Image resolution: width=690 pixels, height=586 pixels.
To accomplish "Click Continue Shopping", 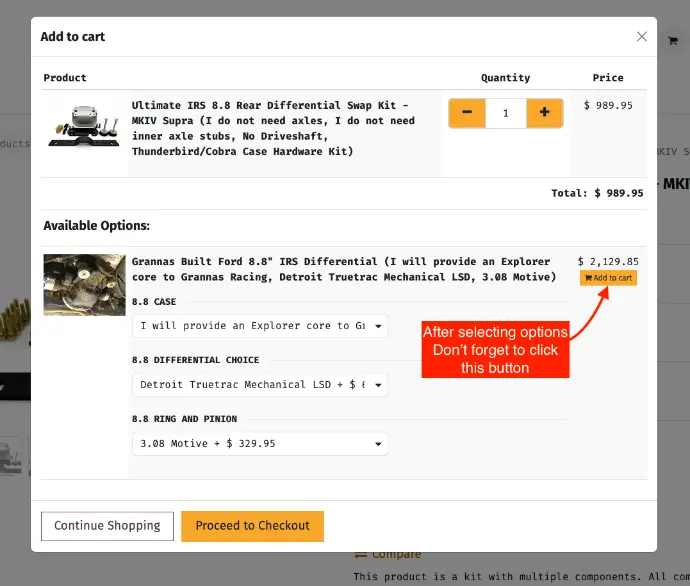I will click(x=107, y=526).
